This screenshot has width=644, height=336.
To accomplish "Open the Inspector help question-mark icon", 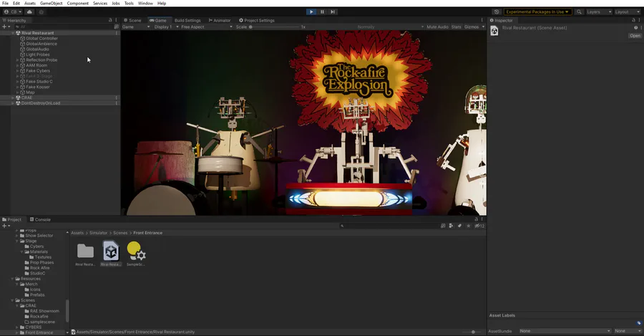I will click(636, 28).
